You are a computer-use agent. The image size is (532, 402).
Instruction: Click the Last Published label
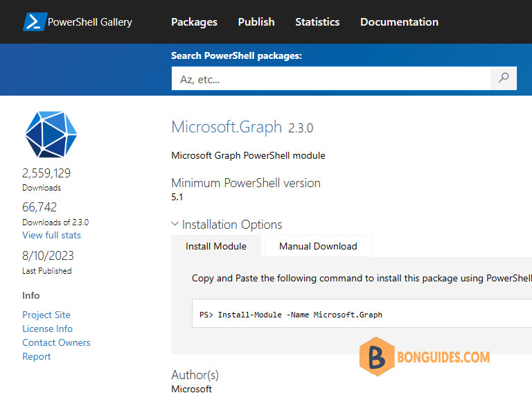[47, 271]
